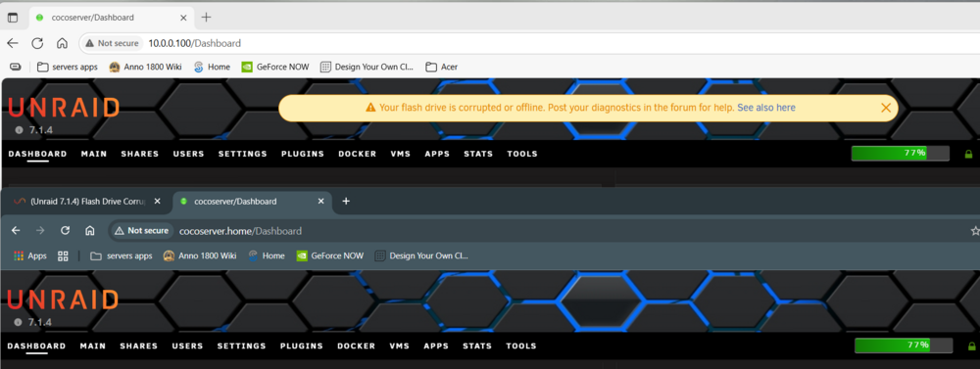Open STATS in upper Unraid window
Viewport: 980px width, 369px height.
point(478,154)
